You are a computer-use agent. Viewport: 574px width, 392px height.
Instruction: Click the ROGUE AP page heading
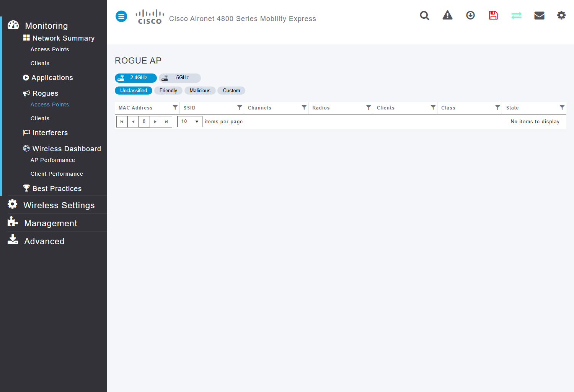[x=138, y=60]
